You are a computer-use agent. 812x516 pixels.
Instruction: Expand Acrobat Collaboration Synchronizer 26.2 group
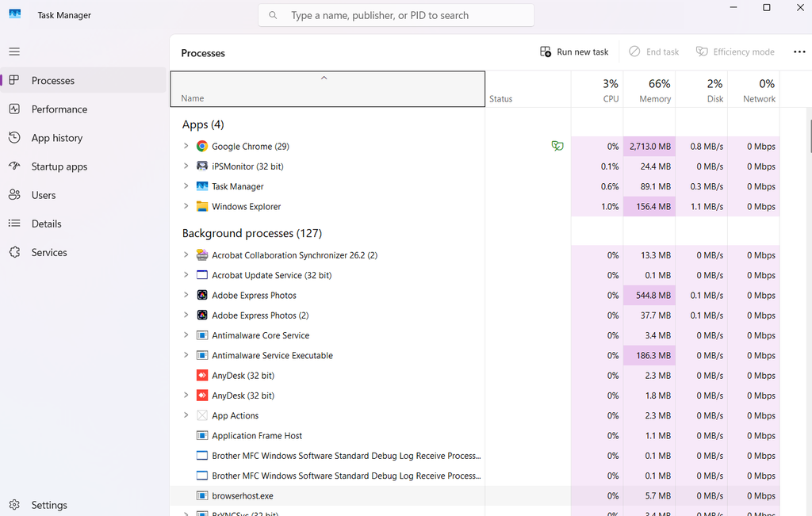pos(186,254)
